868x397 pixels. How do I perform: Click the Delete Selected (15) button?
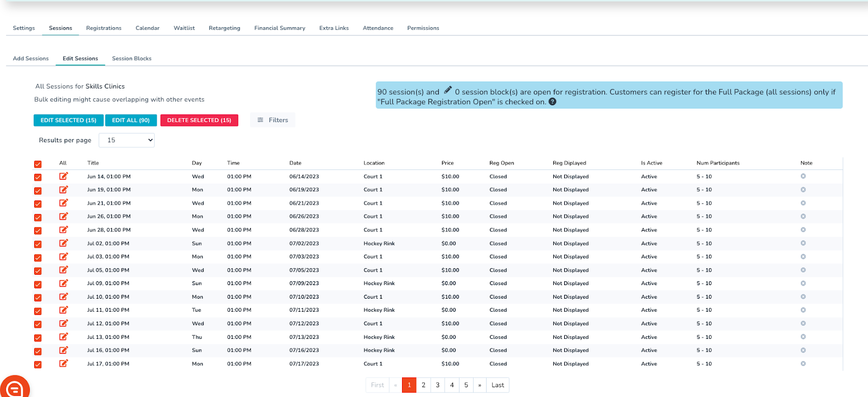coord(199,120)
